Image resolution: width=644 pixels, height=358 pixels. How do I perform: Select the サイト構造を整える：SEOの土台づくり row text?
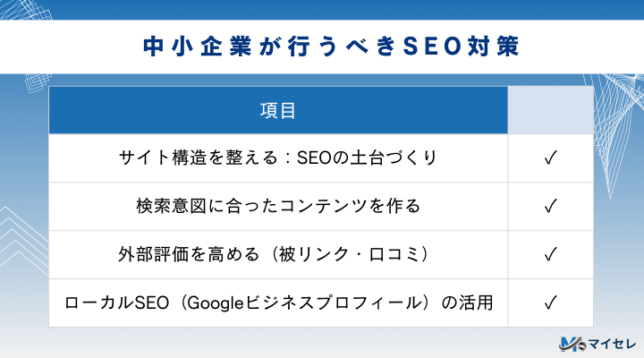pyautogui.click(x=278, y=158)
